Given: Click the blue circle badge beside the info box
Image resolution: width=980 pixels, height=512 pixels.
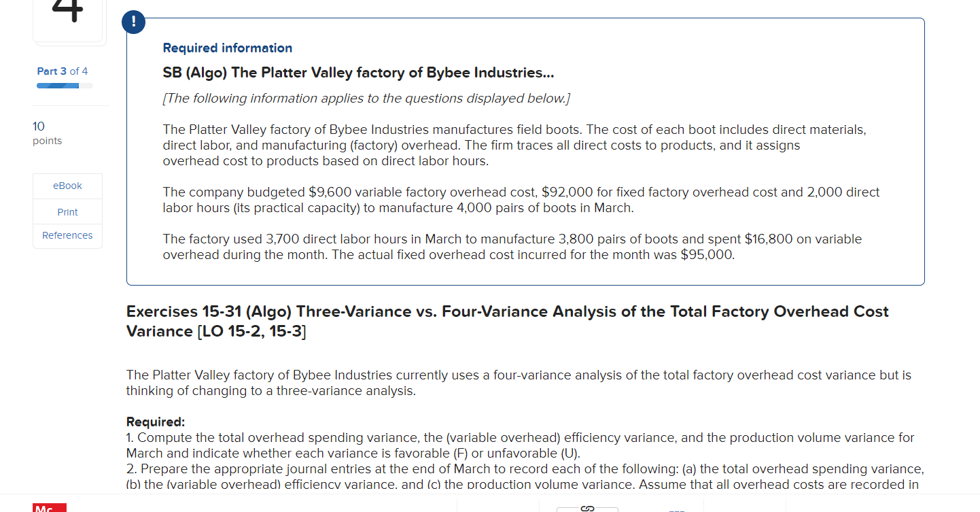Looking at the screenshot, I should [x=133, y=22].
